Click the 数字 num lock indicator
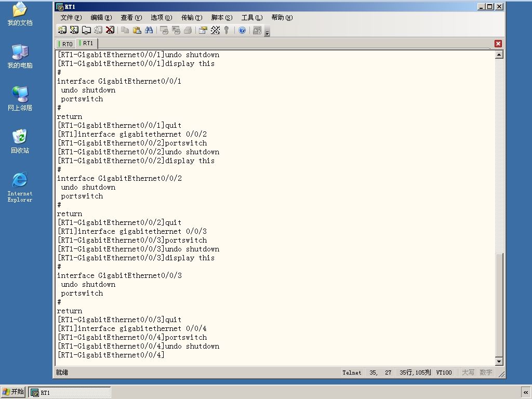 [x=486, y=373]
